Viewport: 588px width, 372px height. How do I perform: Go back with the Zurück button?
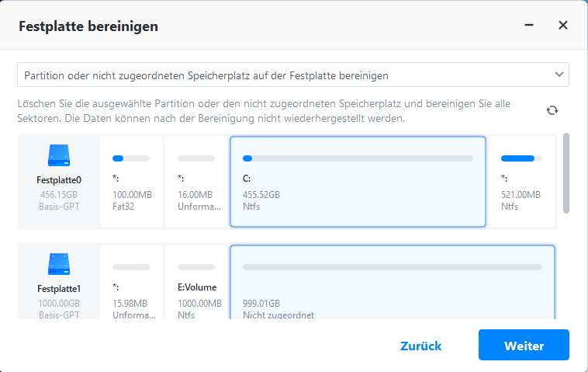[x=420, y=346]
